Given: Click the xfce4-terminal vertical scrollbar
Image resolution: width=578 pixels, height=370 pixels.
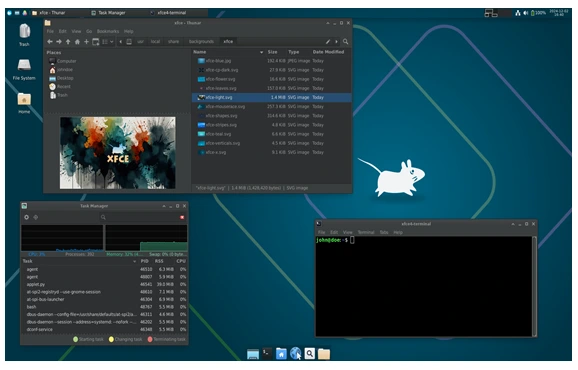Looking at the screenshot, I should (534, 286).
